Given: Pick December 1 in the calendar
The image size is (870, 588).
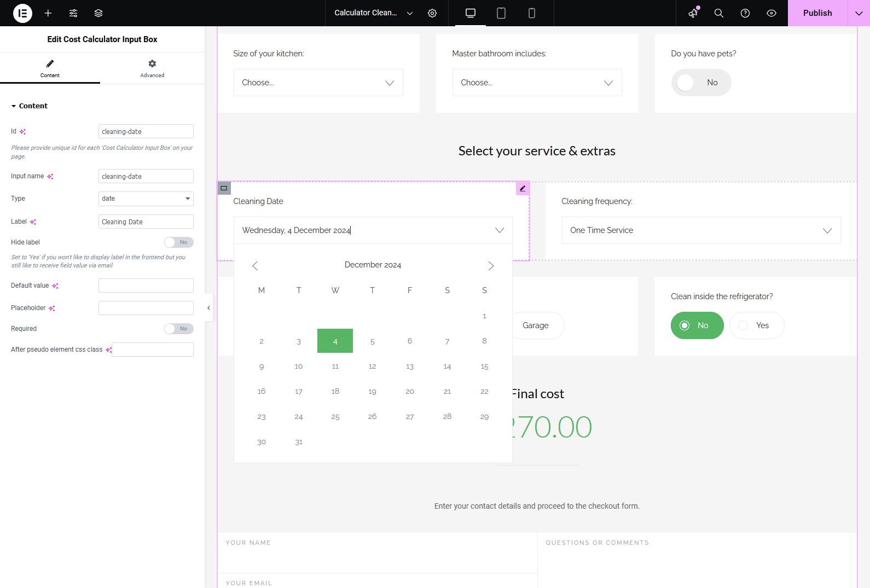Looking at the screenshot, I should point(484,316).
